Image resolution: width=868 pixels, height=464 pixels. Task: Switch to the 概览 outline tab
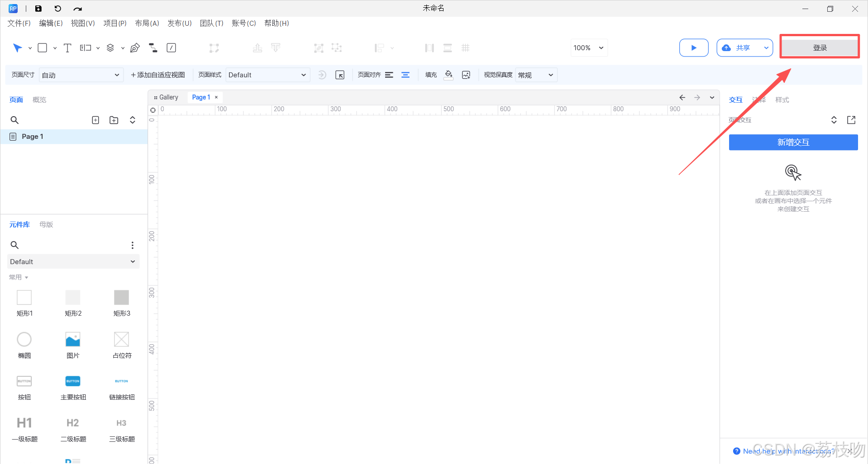pyautogui.click(x=39, y=99)
